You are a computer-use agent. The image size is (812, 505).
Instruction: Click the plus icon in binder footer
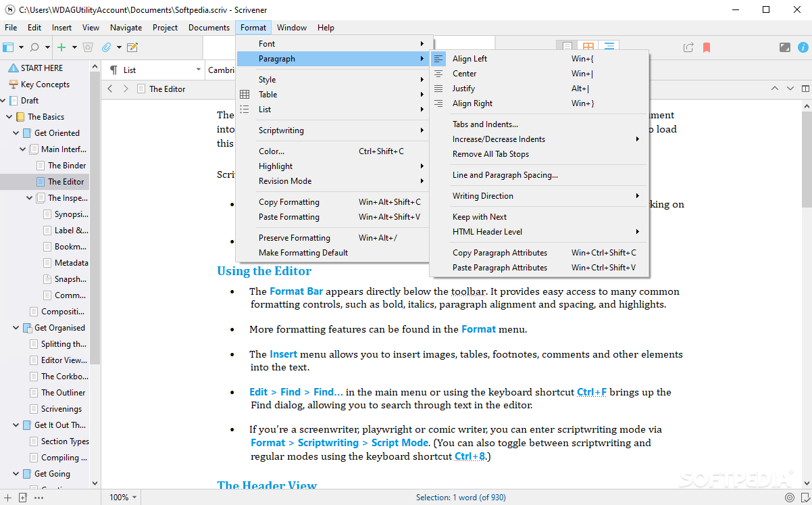click(7, 498)
